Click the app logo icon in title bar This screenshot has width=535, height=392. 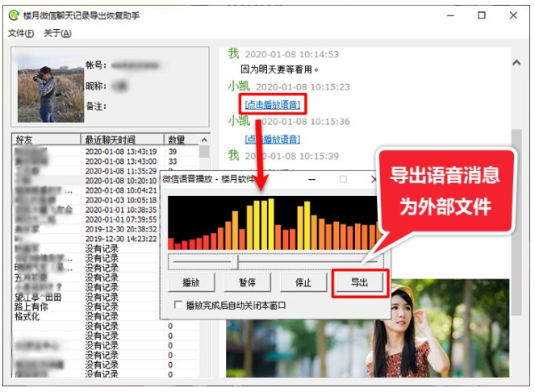tap(15, 15)
